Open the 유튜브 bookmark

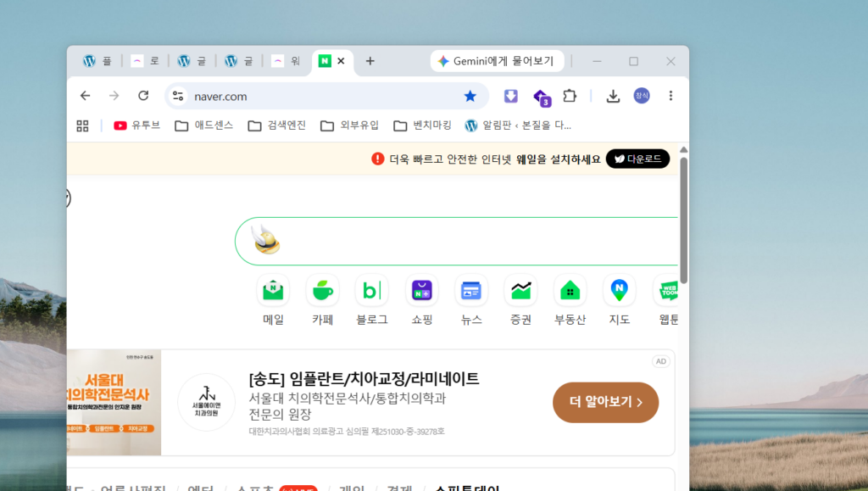tap(136, 126)
